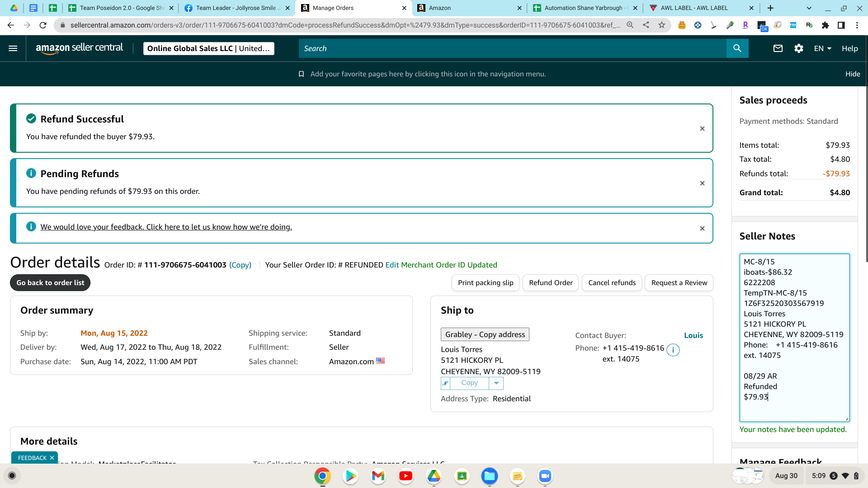This screenshot has width=868, height=488.
Task: Click the Copy shipping address button
Action: coord(469,383)
